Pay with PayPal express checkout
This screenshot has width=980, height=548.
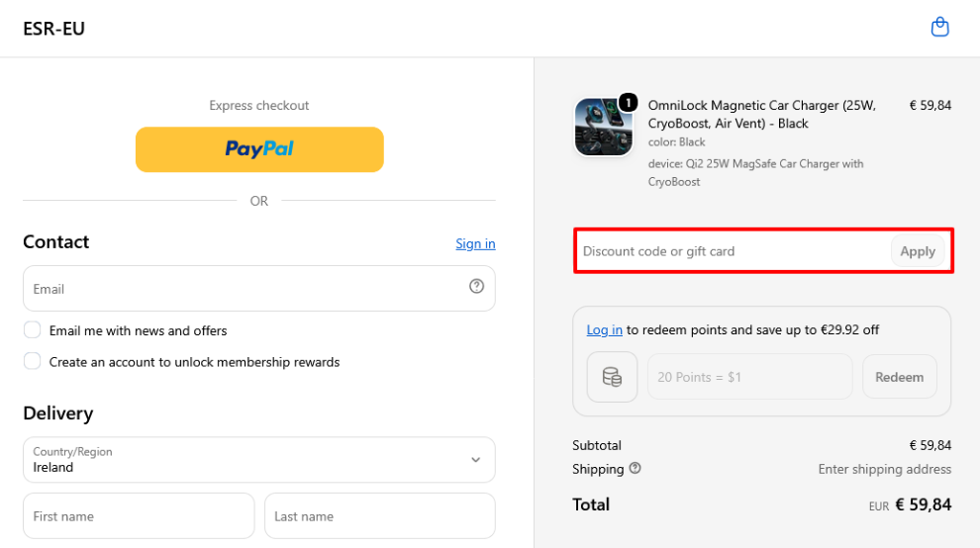click(x=259, y=149)
